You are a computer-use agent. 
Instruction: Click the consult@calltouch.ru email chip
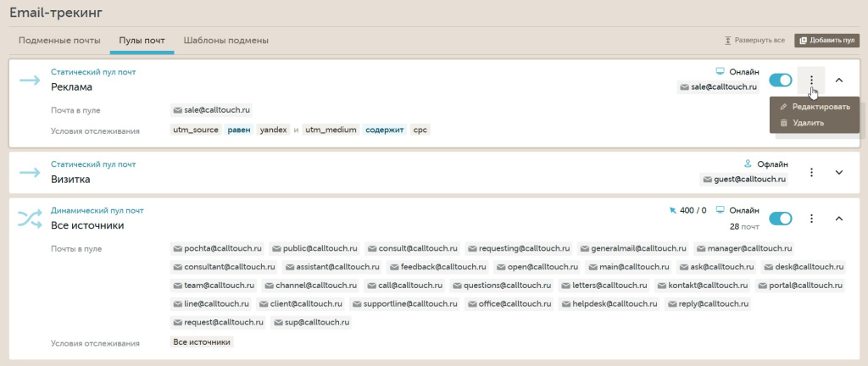pyautogui.click(x=412, y=249)
